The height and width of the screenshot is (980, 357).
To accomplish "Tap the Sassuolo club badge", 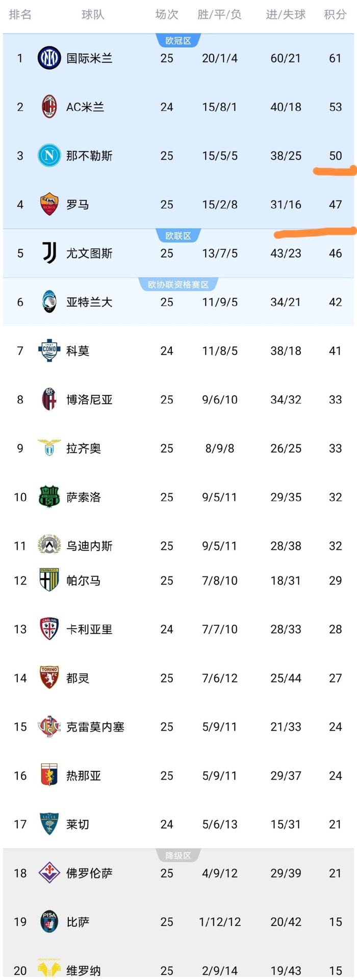I will [x=49, y=497].
